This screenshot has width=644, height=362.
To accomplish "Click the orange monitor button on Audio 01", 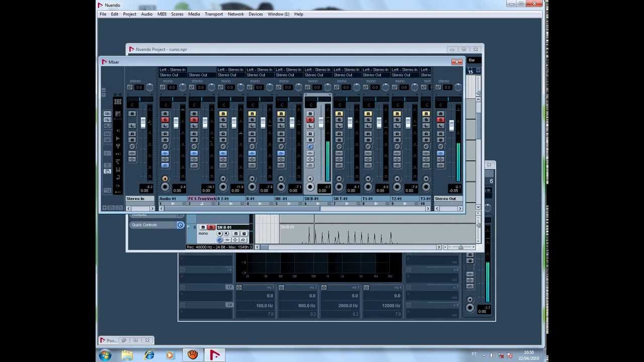I will [x=165, y=178].
